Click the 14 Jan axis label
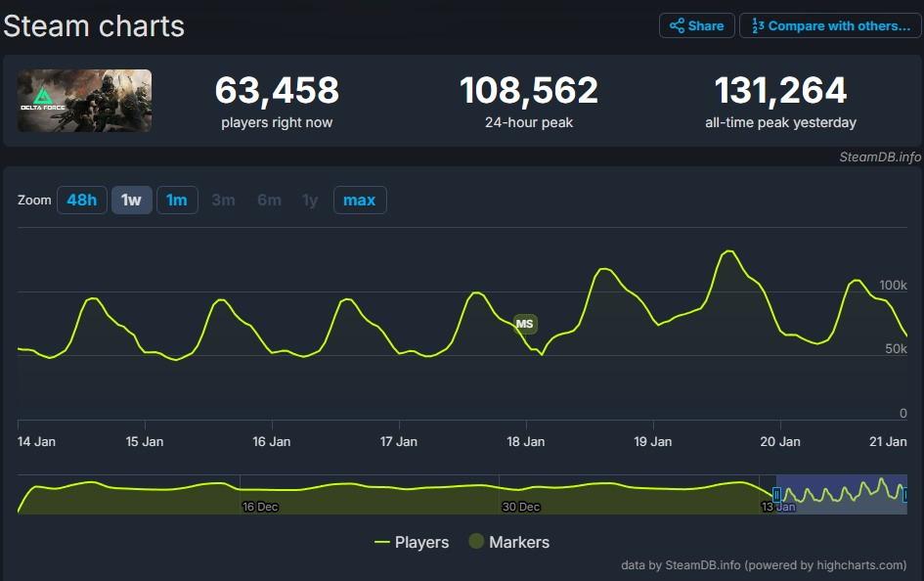Image resolution: width=924 pixels, height=581 pixels. click(36, 441)
